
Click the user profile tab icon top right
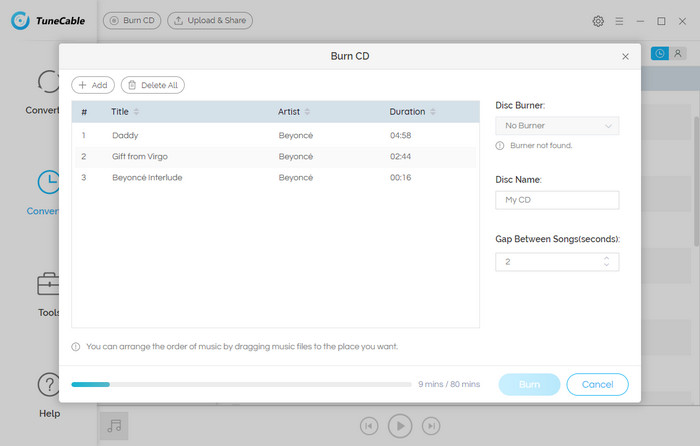678,54
